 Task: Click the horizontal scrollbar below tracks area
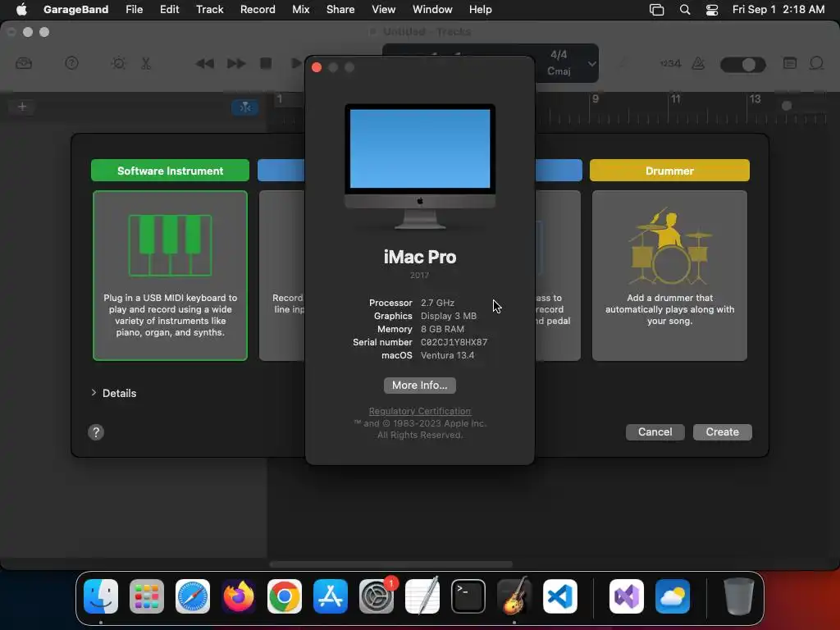tap(391, 564)
